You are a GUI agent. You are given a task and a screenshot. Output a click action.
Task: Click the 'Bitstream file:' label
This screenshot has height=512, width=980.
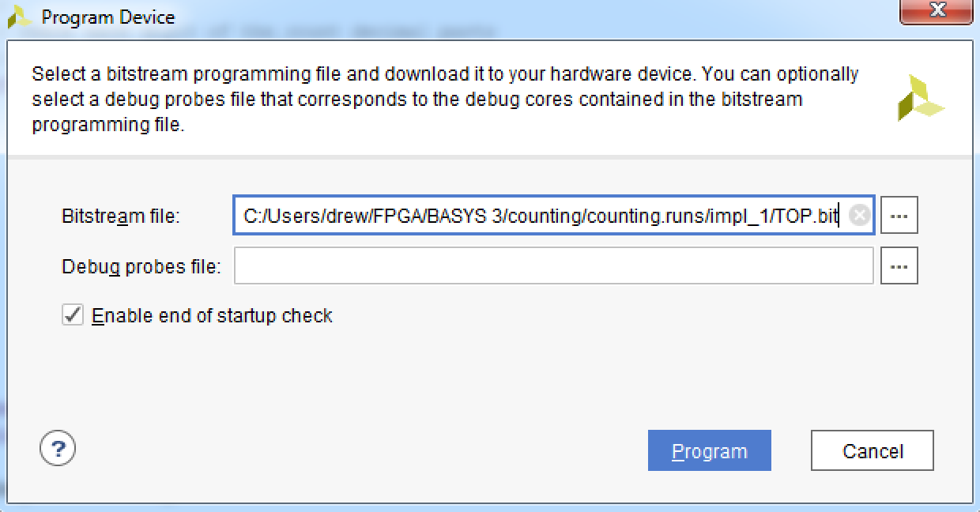(x=121, y=216)
